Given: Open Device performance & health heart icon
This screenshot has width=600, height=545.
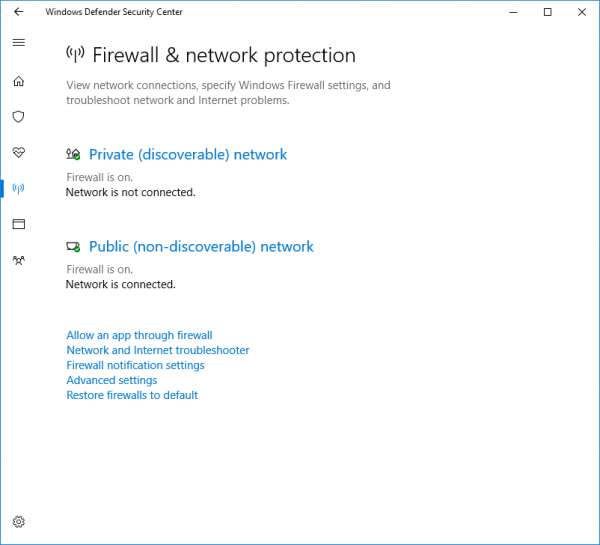Looking at the screenshot, I should (19, 152).
